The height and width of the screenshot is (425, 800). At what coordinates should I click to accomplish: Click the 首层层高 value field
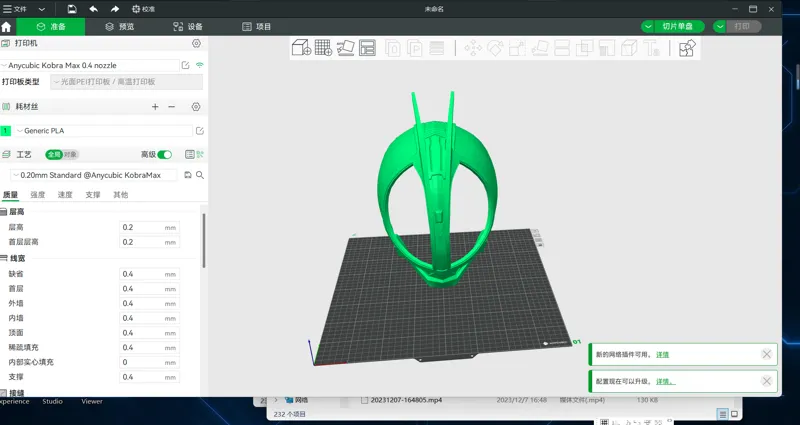(149, 242)
